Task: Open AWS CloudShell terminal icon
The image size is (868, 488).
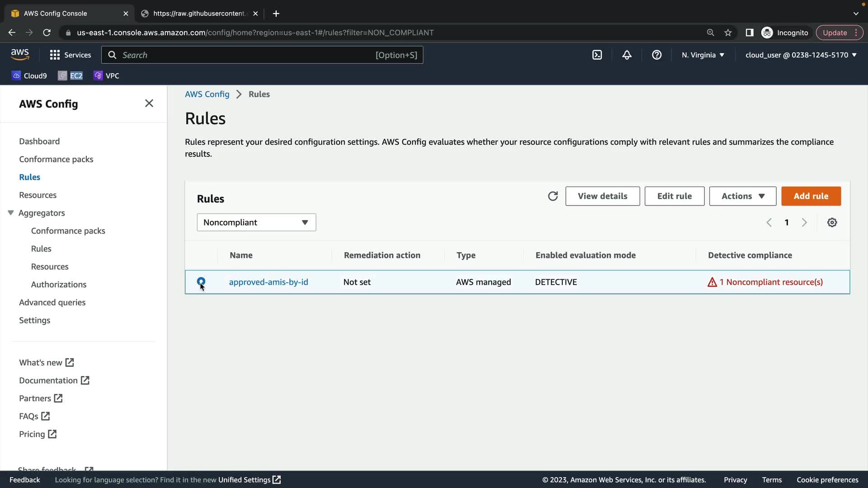Action: point(597,55)
